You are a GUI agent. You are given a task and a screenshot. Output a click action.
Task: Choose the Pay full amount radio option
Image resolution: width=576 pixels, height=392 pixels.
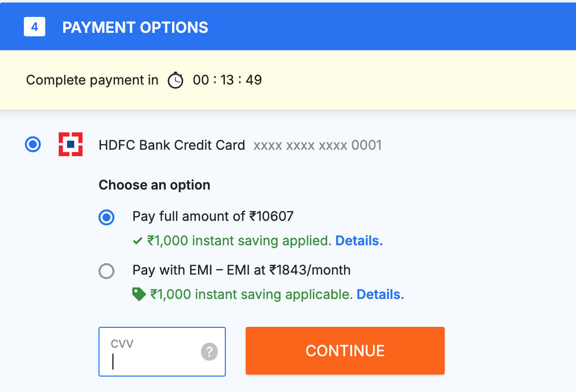click(x=106, y=217)
